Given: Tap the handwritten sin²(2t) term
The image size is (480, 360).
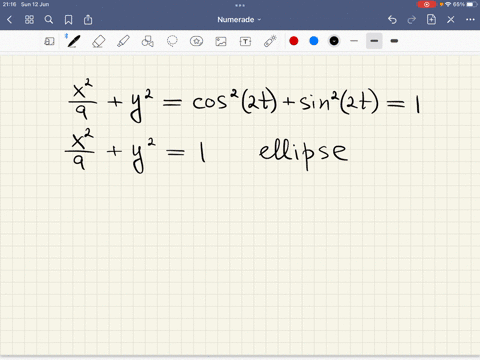Looking at the screenshot, I should (x=339, y=102).
